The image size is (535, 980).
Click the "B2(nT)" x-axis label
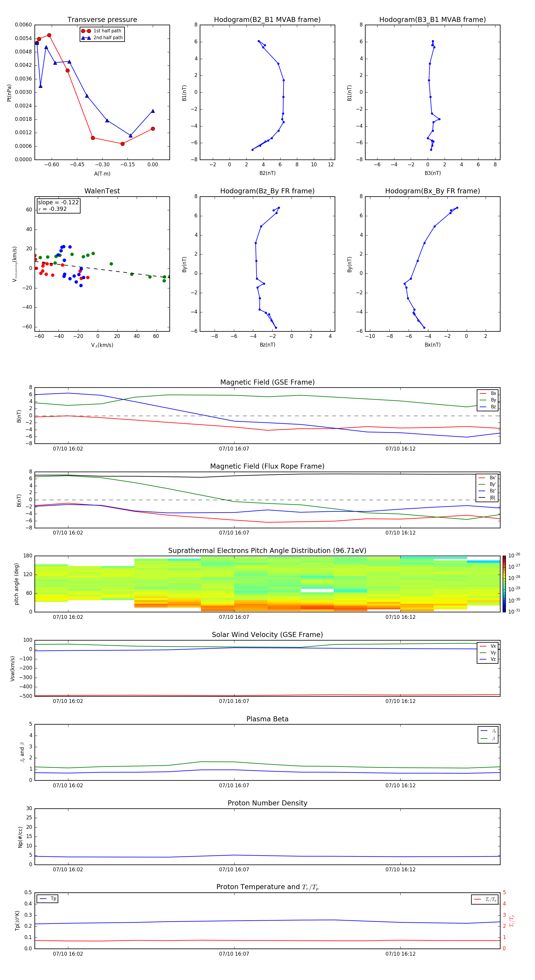267,173
